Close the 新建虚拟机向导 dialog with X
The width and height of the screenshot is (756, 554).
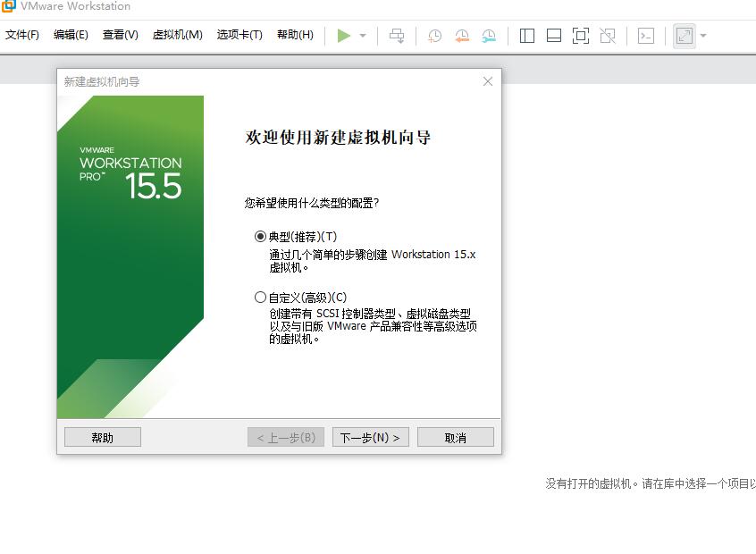click(x=488, y=81)
